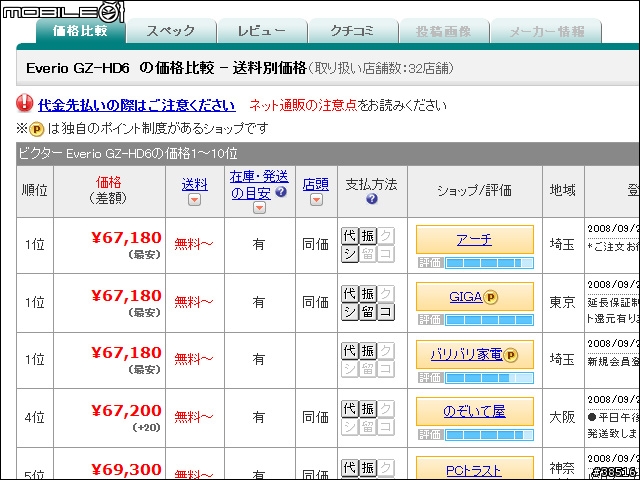This screenshot has width=640, height=480.
Task: Open the アーチ shop link
Action: [x=474, y=240]
